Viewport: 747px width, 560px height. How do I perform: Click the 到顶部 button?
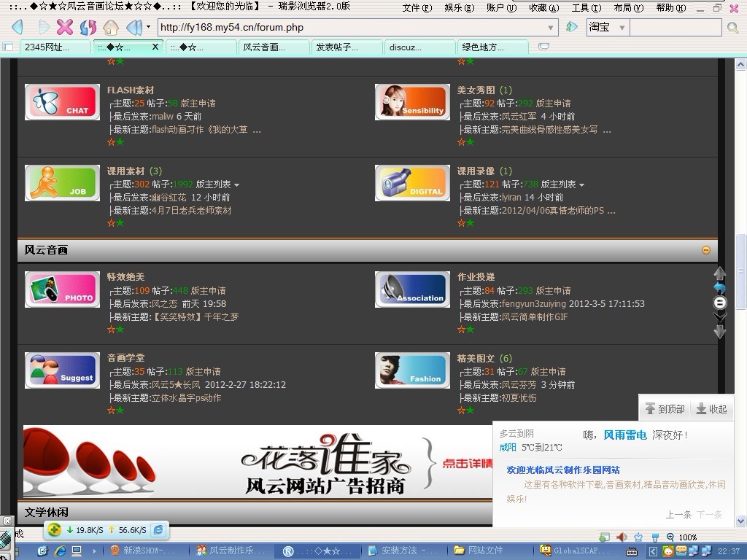click(665, 408)
